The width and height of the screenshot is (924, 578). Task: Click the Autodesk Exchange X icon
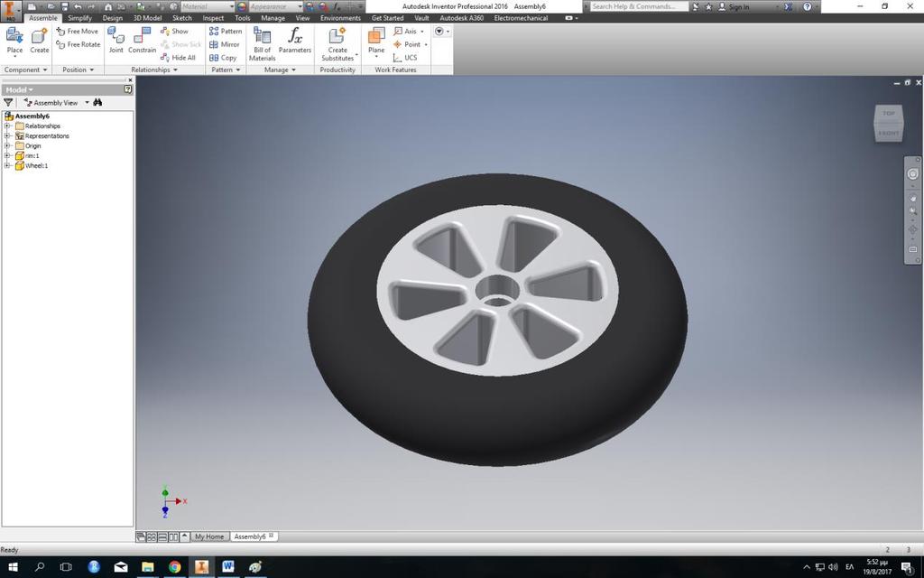(x=788, y=6)
